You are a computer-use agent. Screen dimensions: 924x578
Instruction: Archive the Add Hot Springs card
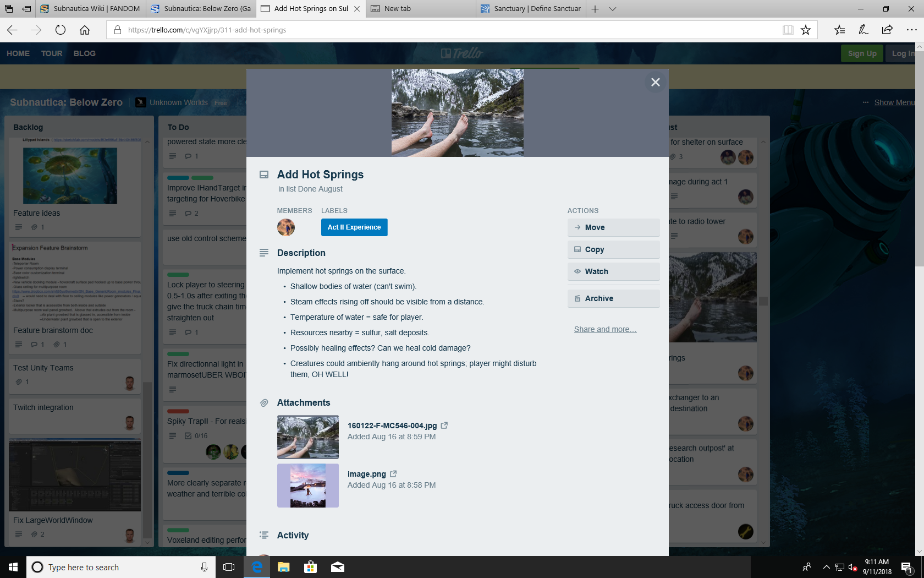tap(613, 298)
